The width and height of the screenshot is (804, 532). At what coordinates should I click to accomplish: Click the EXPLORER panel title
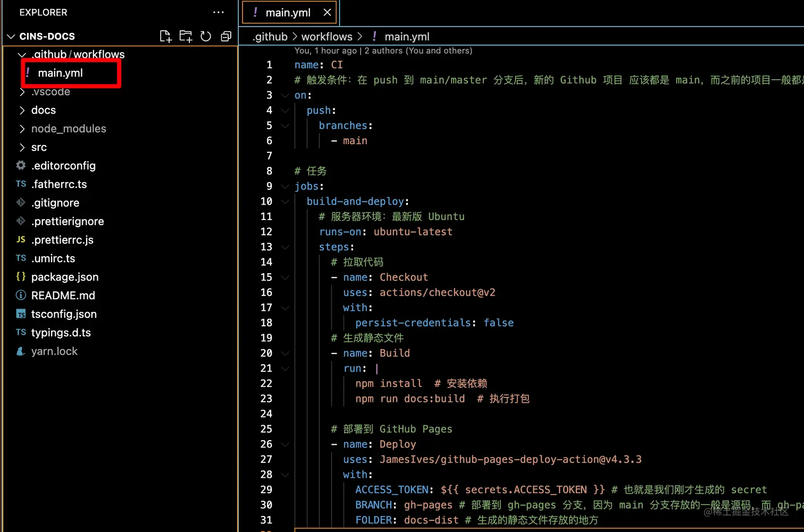coord(43,12)
